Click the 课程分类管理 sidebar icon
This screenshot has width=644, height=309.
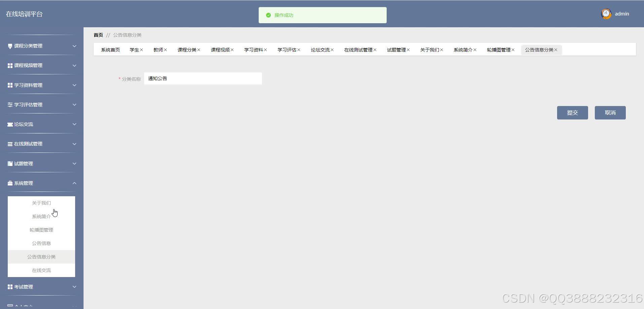(x=10, y=46)
